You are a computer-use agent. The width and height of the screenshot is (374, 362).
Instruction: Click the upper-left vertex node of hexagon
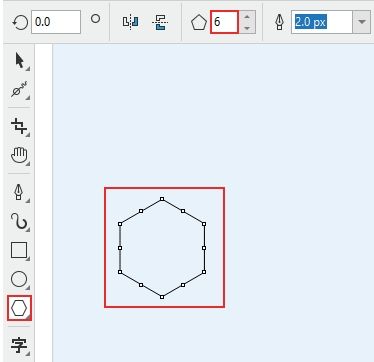coord(120,224)
